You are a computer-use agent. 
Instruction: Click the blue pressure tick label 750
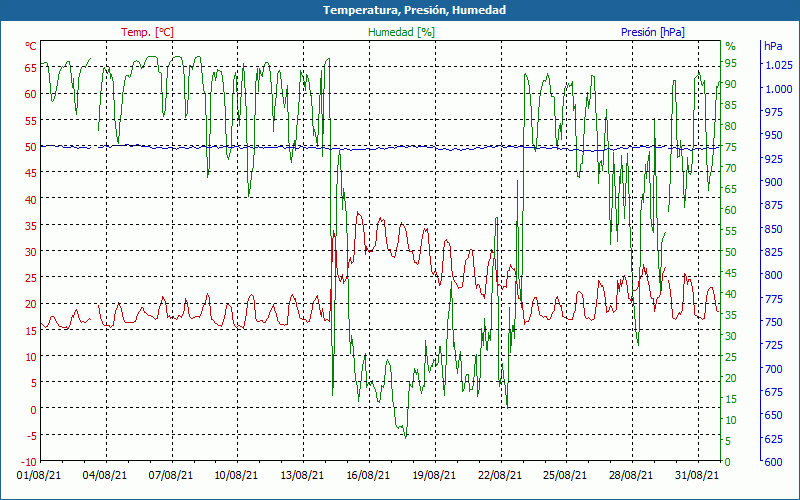773,322
